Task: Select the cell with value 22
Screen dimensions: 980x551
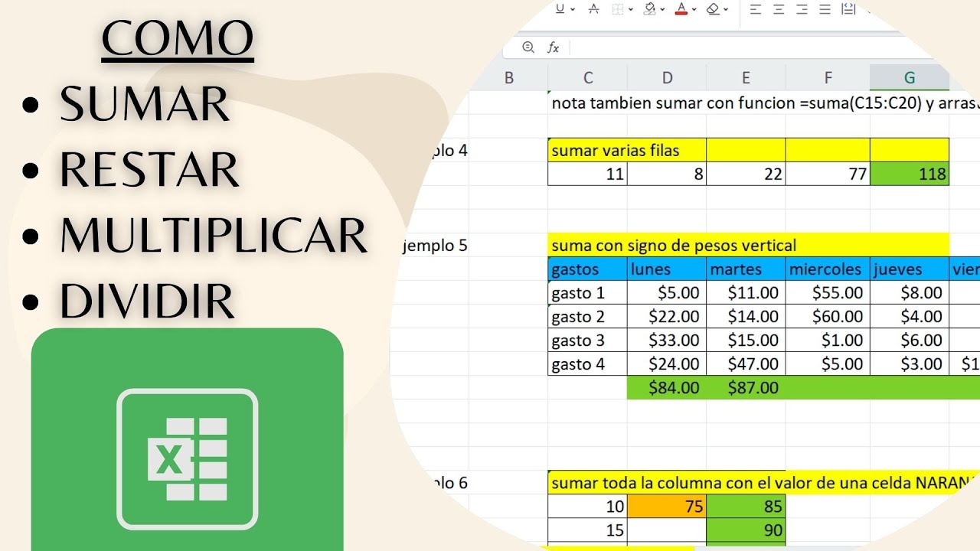Action: (746, 174)
